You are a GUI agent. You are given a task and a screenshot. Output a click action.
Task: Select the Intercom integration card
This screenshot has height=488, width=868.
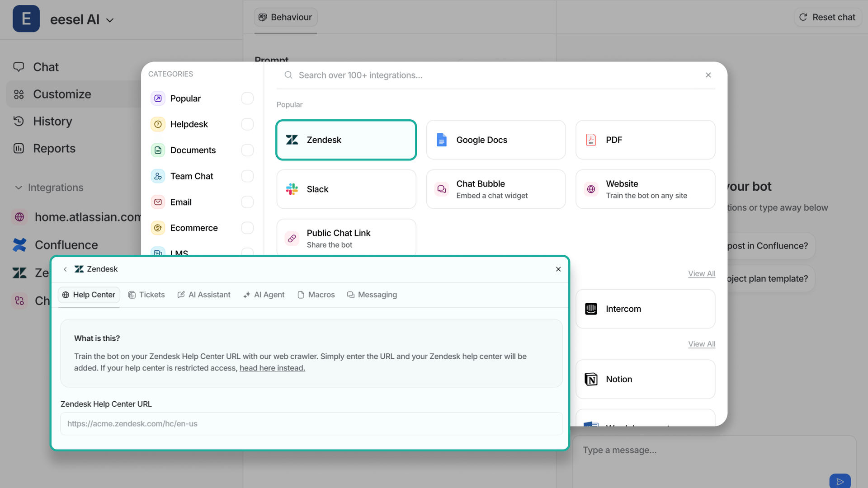pyautogui.click(x=646, y=309)
